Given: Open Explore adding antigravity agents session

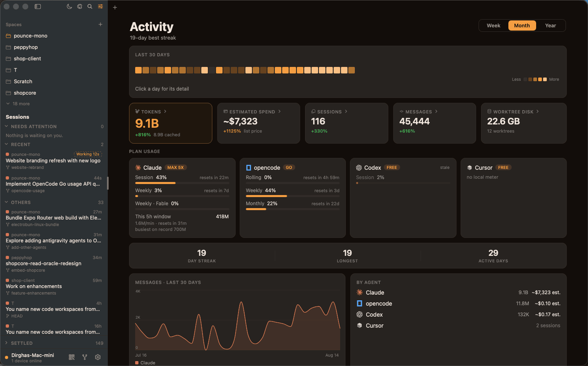Looking at the screenshot, I should pos(54,241).
